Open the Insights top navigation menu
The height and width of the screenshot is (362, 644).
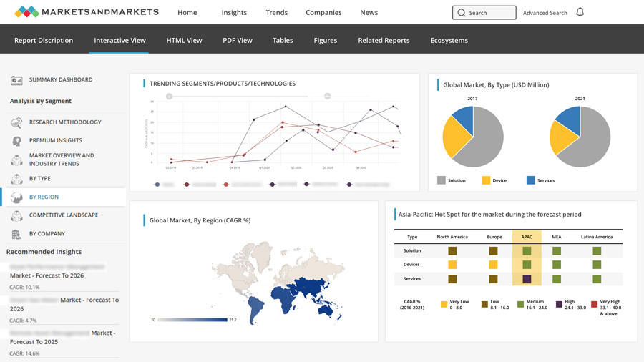tap(234, 13)
